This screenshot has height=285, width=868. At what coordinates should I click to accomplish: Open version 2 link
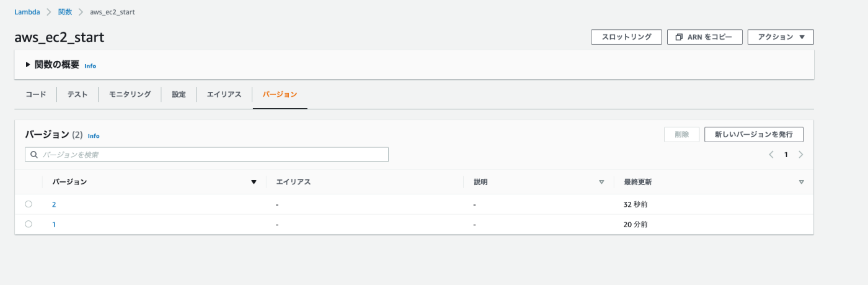click(54, 204)
